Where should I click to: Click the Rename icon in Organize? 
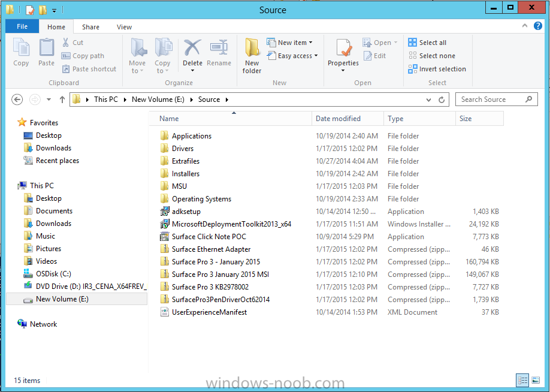click(219, 48)
